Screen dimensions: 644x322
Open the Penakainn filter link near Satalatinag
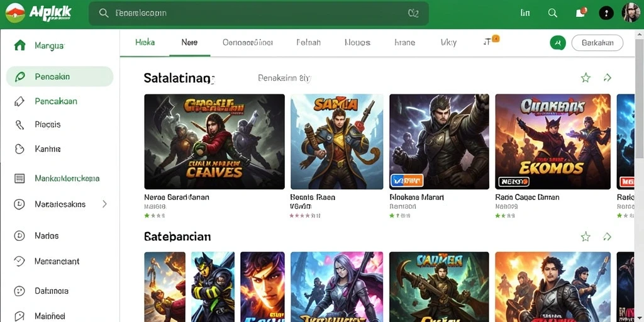[285, 77]
